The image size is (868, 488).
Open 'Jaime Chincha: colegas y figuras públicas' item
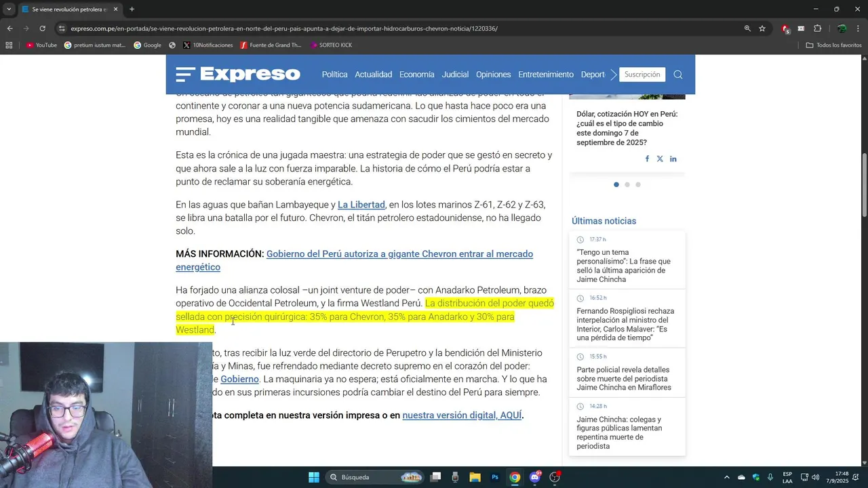point(620,432)
